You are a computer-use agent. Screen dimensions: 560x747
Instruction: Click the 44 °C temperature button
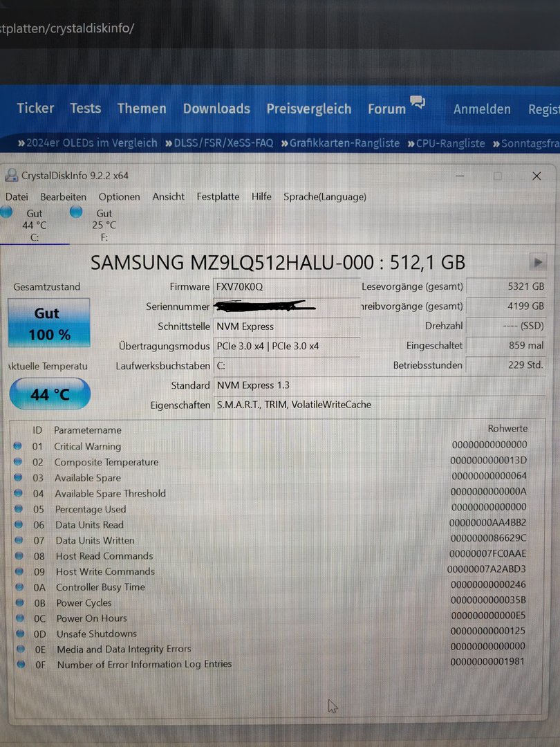[50, 394]
